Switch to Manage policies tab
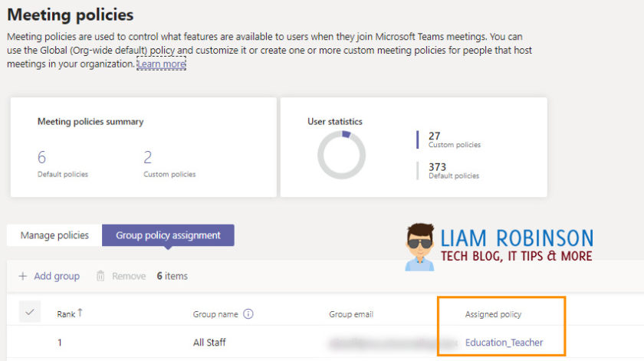644x361 pixels. (54, 235)
